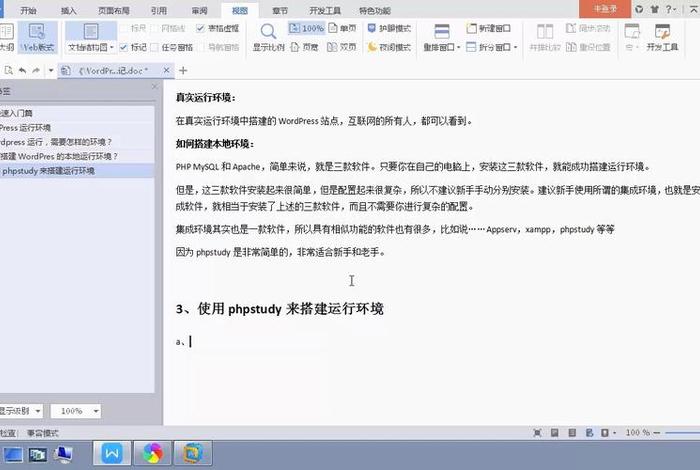Open the 大纲 outline view

[x=7, y=37]
